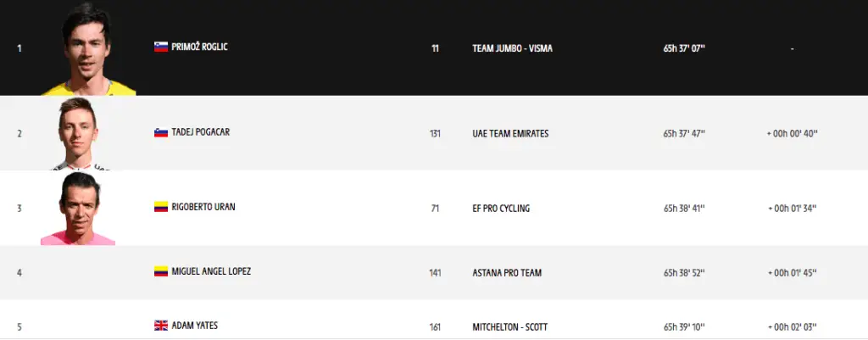
Task: Open Tadej Pogacar's rider photo
Action: (81, 134)
